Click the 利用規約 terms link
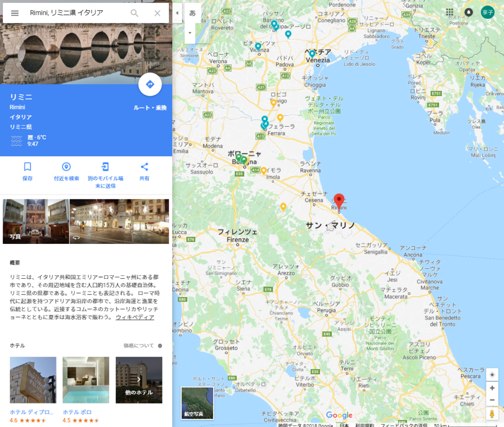The image size is (504, 427). coord(365,425)
